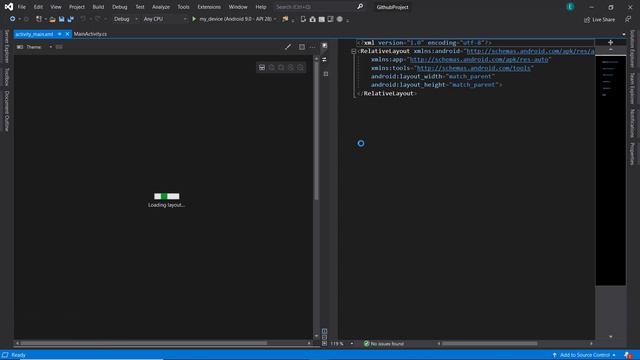This screenshot has width=640, height=360.
Task: Open the xmlns:android schema link
Action: pos(530,51)
